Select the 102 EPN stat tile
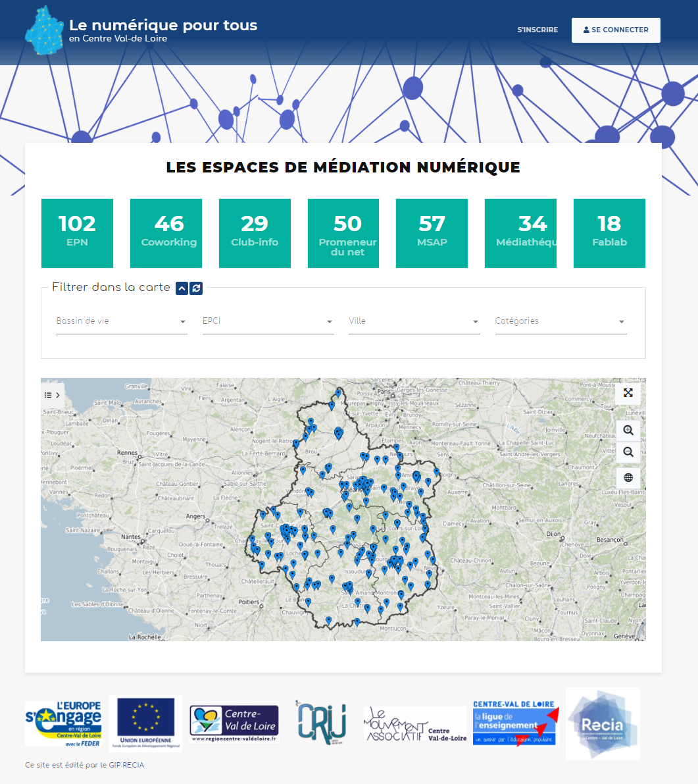Image resolution: width=698 pixels, height=784 pixels. (77, 233)
